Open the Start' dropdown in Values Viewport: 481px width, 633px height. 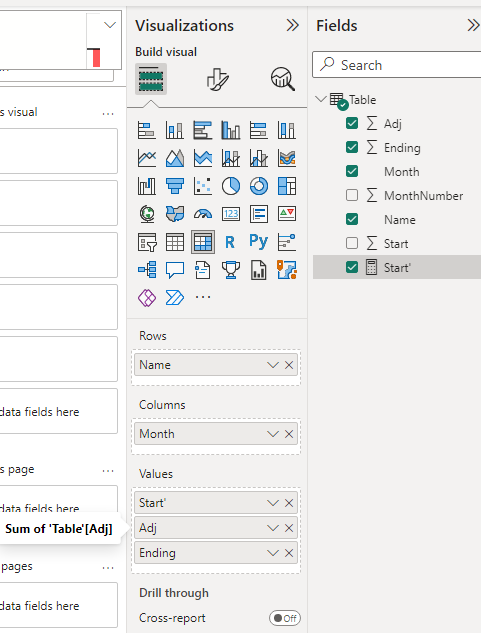pos(273,503)
